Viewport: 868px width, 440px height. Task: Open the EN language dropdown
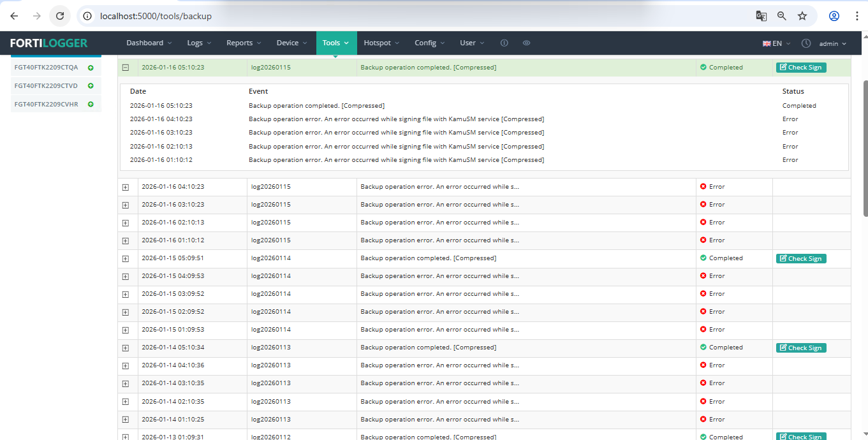pos(776,43)
